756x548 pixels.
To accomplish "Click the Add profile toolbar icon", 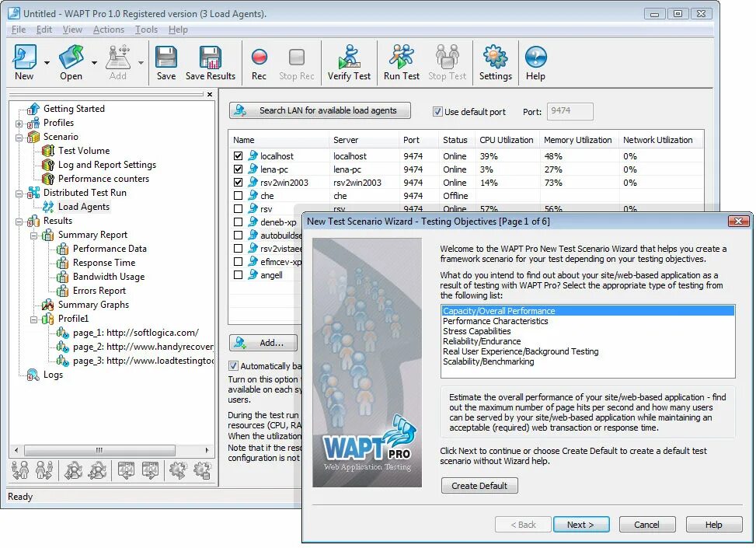I will pyautogui.click(x=117, y=63).
